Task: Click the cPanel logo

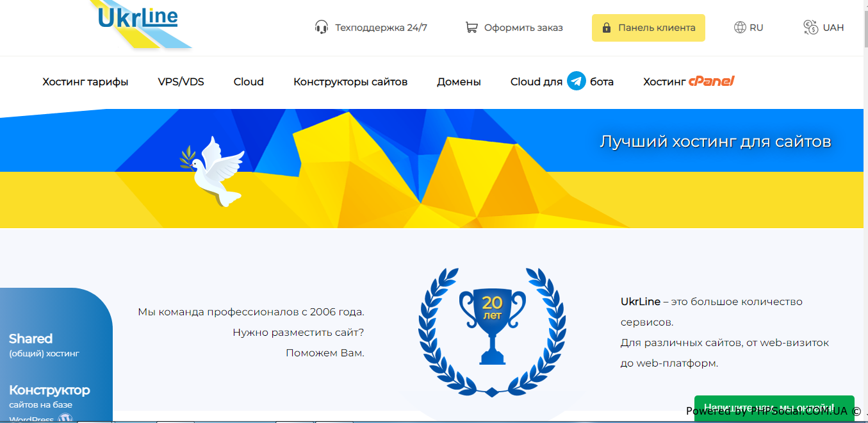Action: [x=711, y=81]
